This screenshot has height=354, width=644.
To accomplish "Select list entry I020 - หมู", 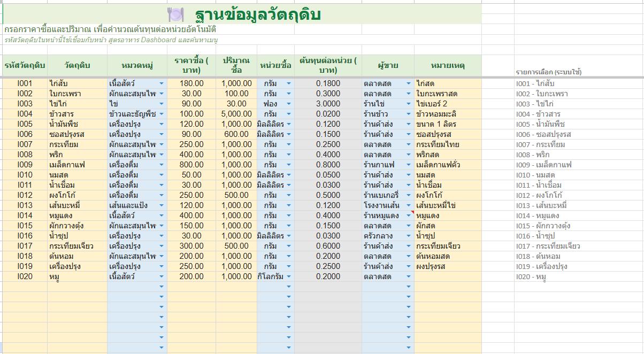I will 531,276.
